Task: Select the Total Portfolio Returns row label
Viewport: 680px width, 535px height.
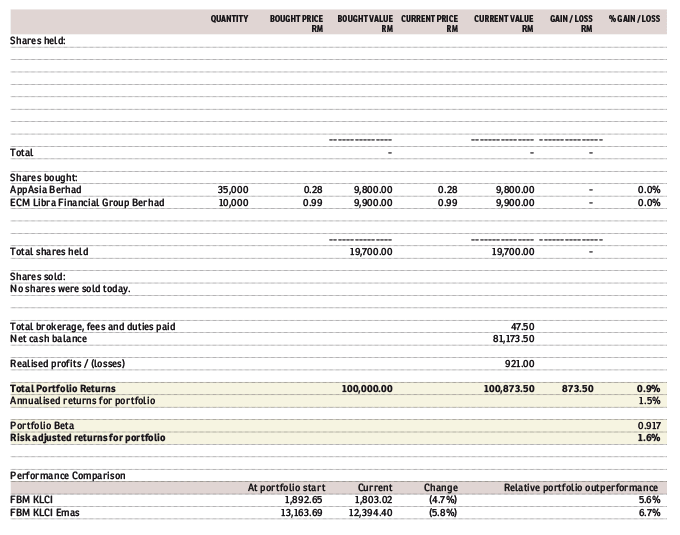Action: 62,388
